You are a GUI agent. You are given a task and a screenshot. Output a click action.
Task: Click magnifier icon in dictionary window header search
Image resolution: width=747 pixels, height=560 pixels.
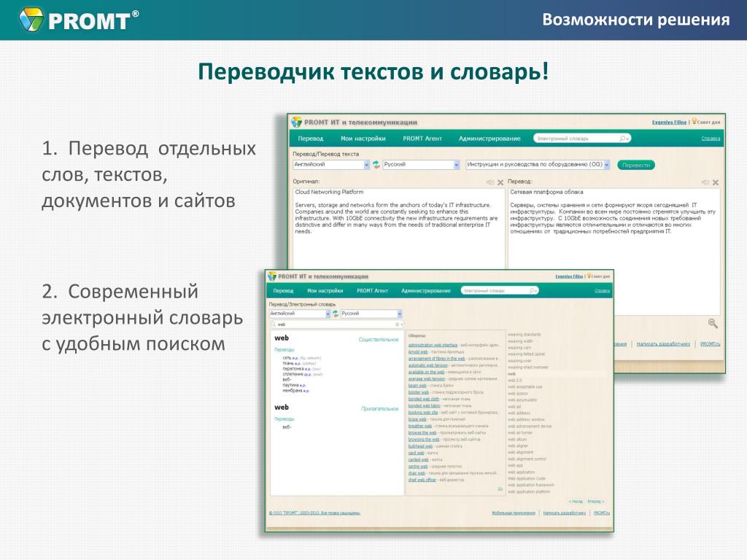(533, 290)
